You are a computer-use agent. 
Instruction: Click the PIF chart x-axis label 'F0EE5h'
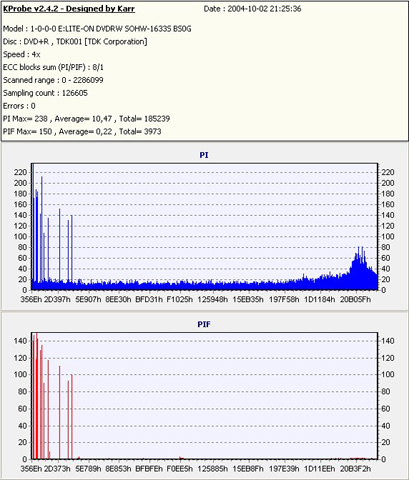click(x=180, y=469)
